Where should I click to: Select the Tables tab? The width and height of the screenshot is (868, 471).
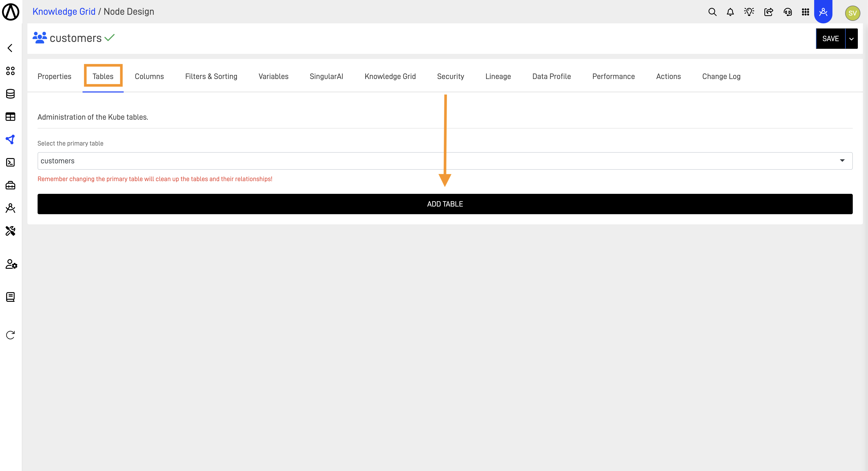pos(103,76)
